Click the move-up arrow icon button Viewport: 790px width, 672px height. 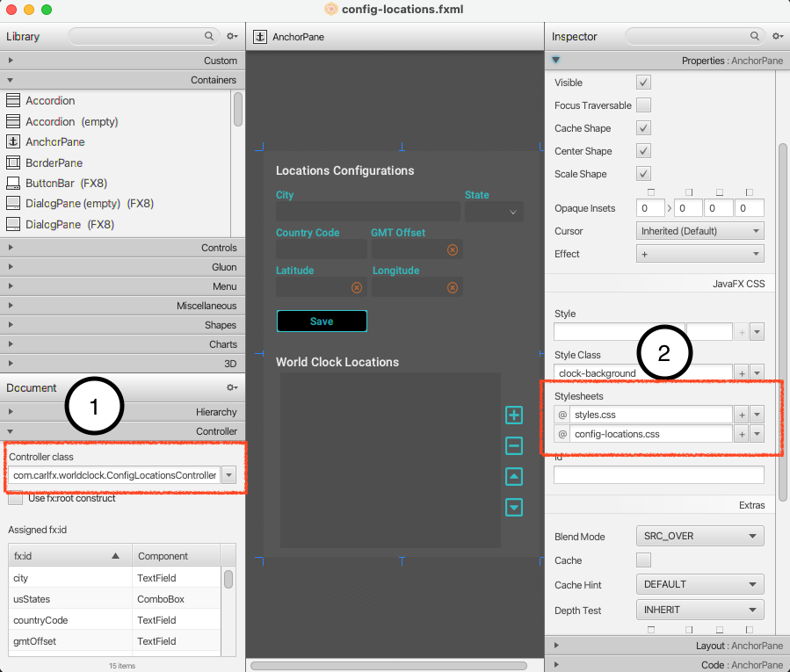[514, 476]
